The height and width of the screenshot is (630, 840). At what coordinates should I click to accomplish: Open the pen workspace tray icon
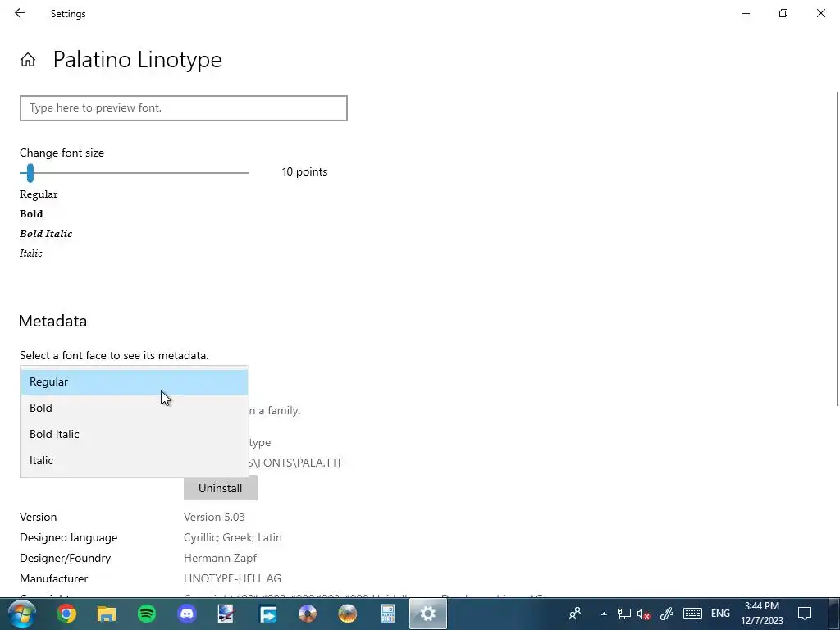(666, 614)
